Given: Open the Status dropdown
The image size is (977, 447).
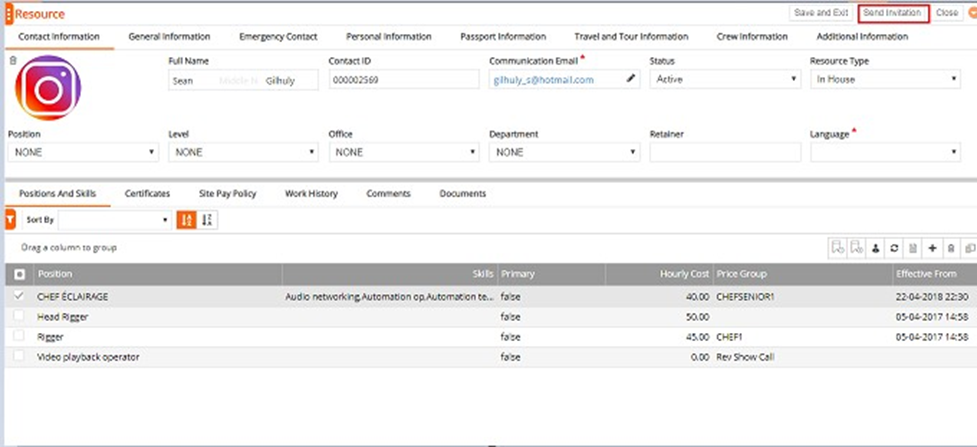Looking at the screenshot, I should [x=723, y=80].
